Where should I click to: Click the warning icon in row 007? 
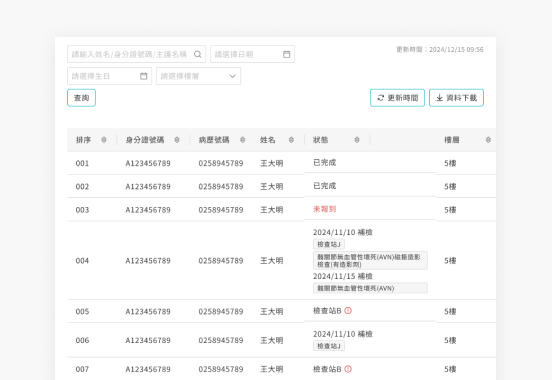[348, 369]
